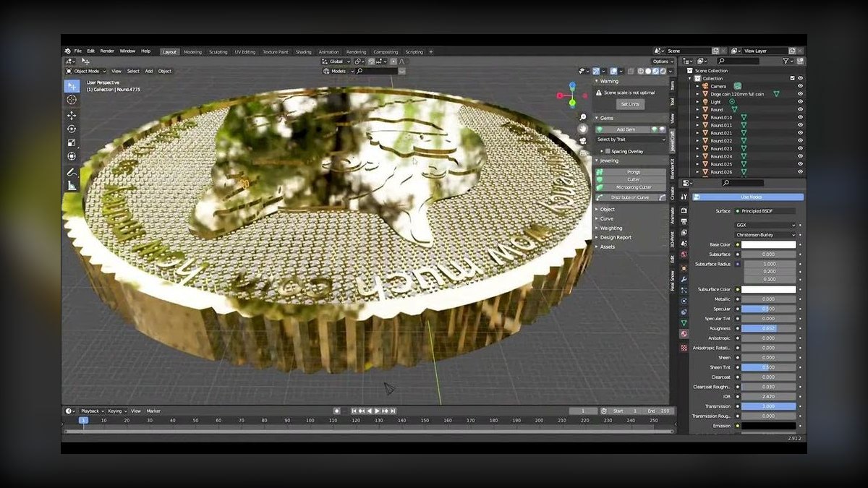The width and height of the screenshot is (868, 488).
Task: Open the Render menu
Action: [x=107, y=51]
